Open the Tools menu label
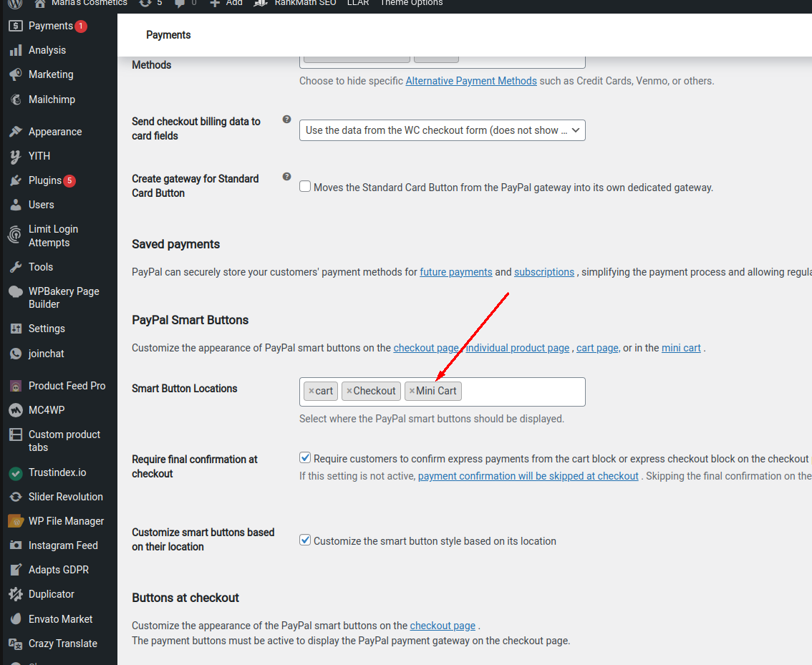This screenshot has height=665, width=812. (41, 267)
